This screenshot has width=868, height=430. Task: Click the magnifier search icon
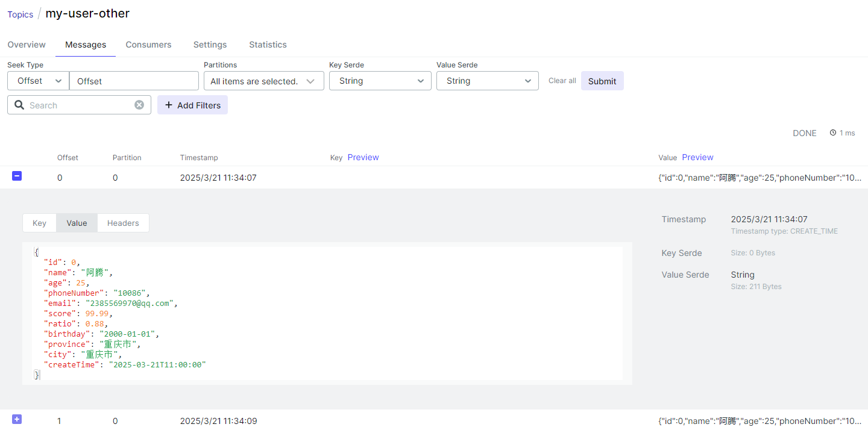[19, 105]
